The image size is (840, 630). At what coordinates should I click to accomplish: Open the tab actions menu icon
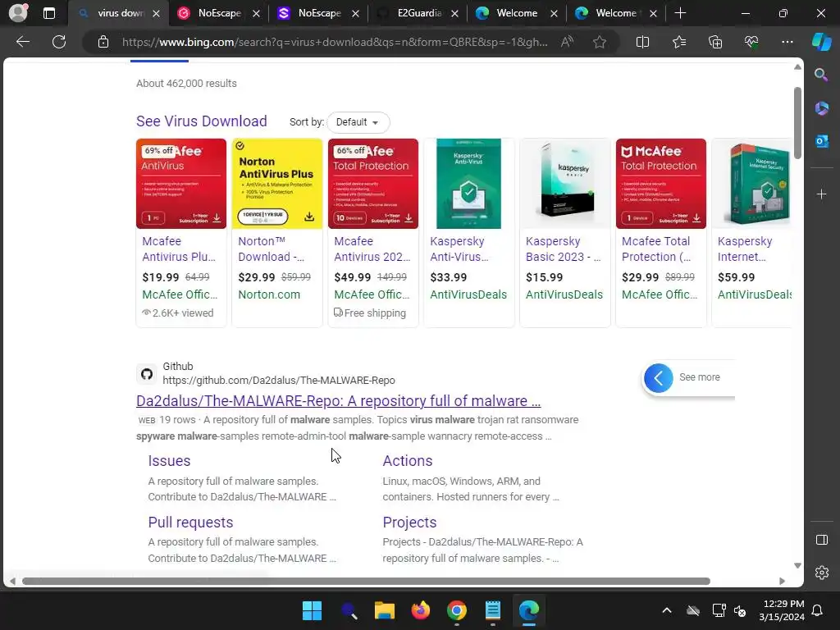[49, 13]
